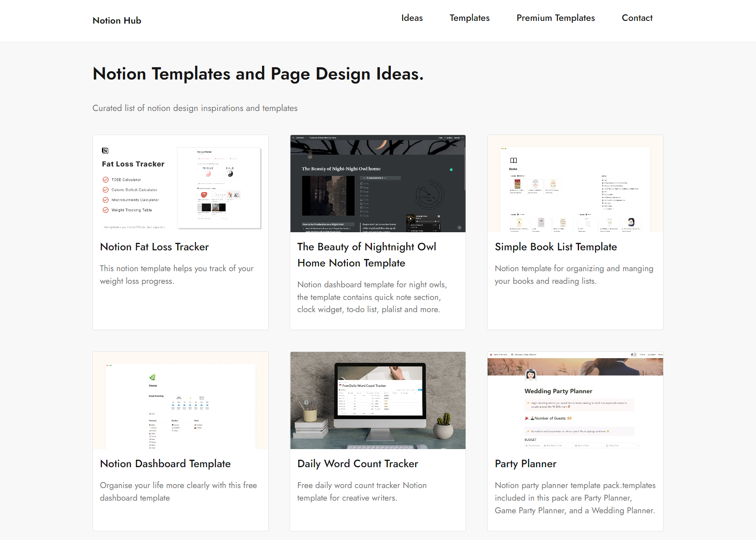Open the Contact page link
Image resolution: width=756 pixels, height=540 pixels.
pos(637,18)
